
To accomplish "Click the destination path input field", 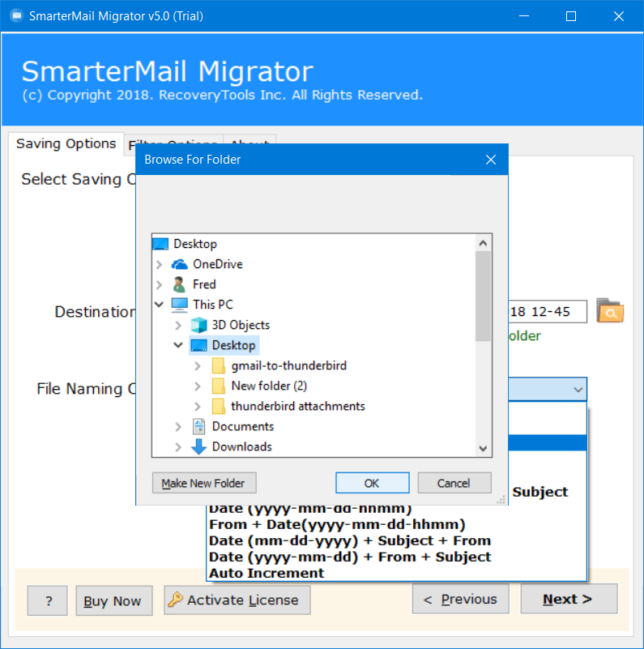I will [x=547, y=311].
